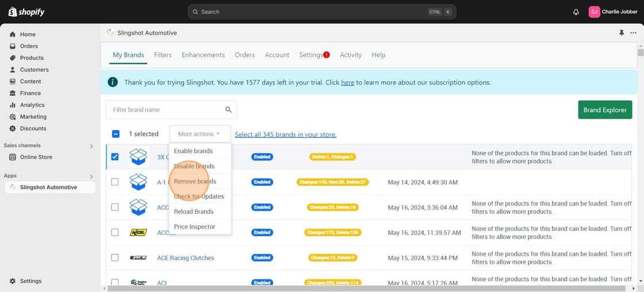Click the Shopify logo
Image resolution: width=644 pixels, height=292 pixels.
tap(26, 12)
